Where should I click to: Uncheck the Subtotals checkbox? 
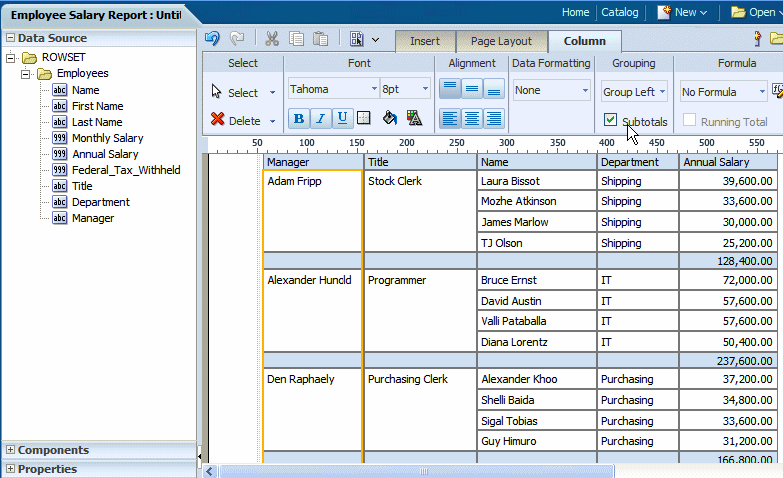(x=610, y=119)
